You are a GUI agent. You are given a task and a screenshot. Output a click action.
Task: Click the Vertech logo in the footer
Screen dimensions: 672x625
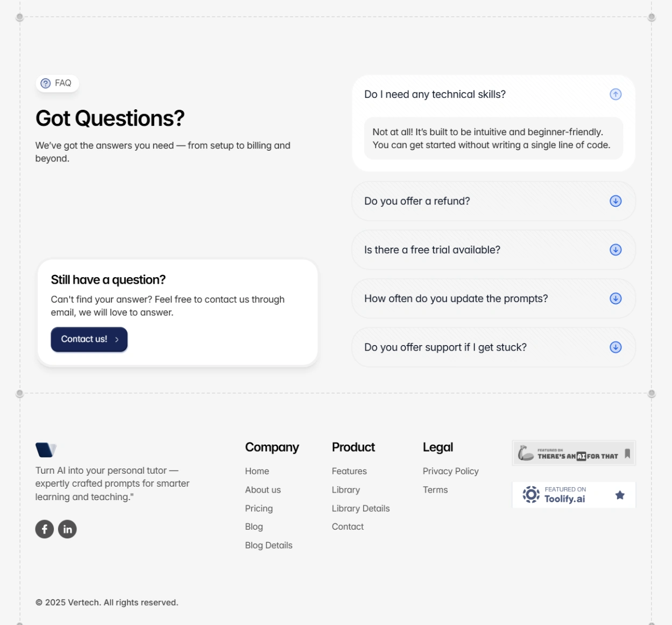45,448
